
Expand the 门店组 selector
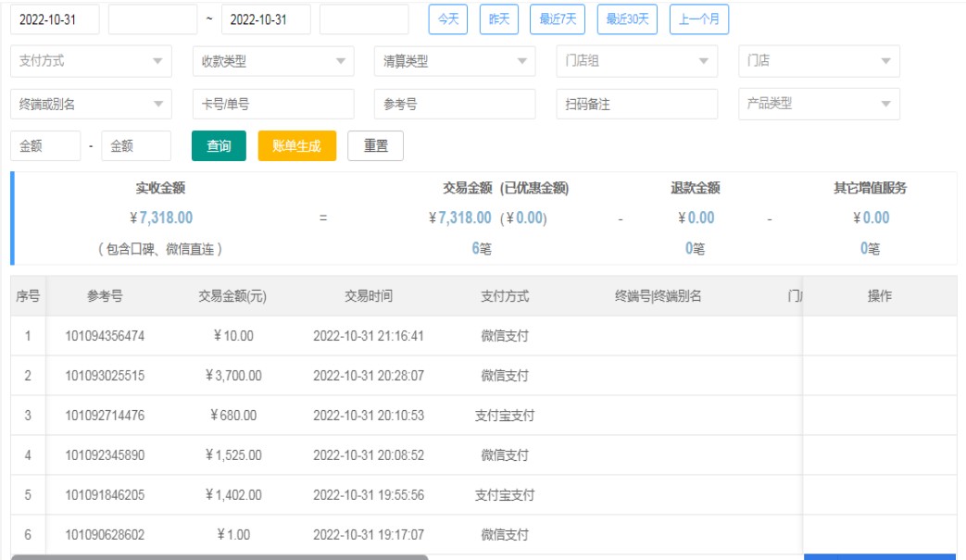[637, 61]
